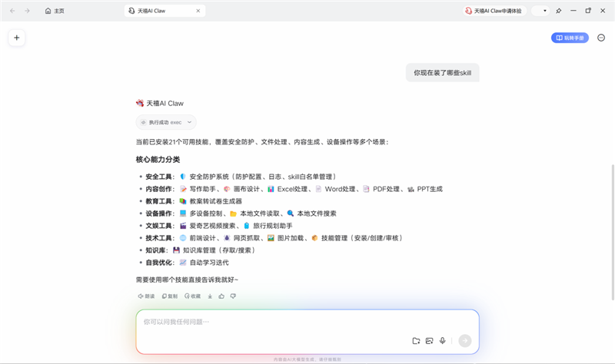Open the 主页 home page
The image size is (615, 364).
(55, 11)
